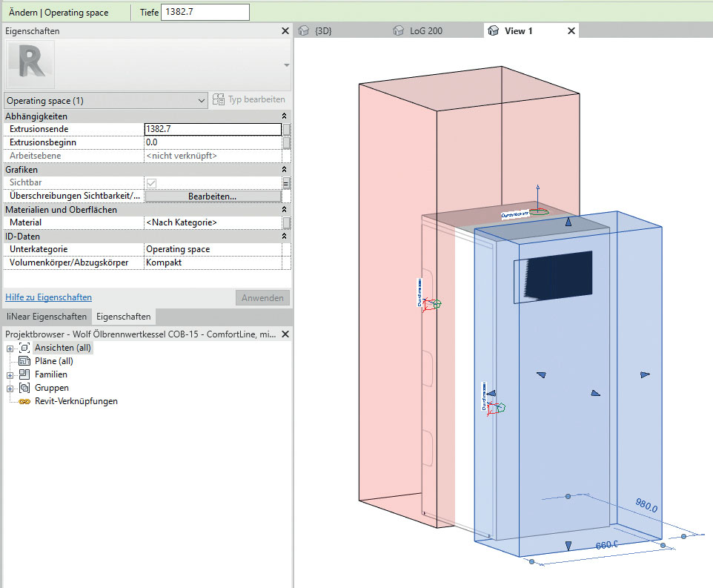Edit the Extrusionsende value field
This screenshot has width=713, height=588.
point(213,129)
